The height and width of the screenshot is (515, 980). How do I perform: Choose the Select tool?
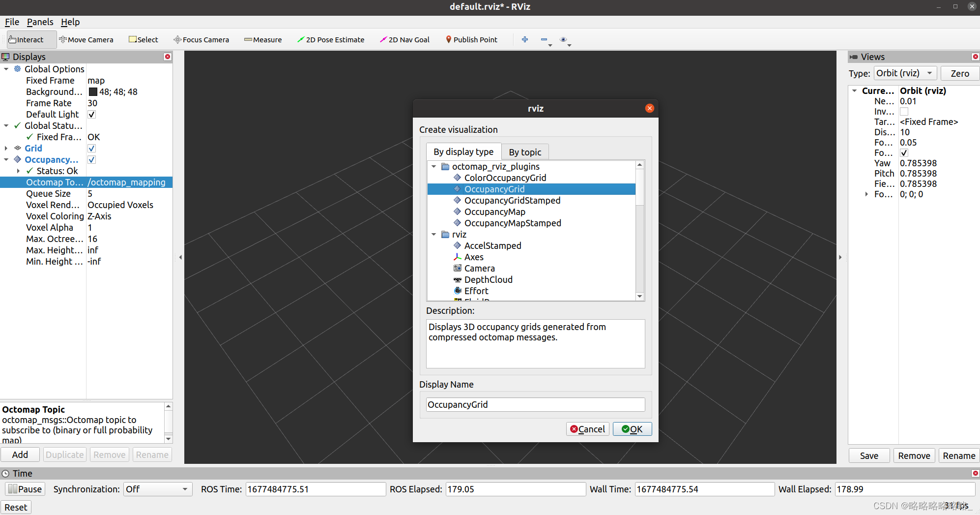point(144,39)
